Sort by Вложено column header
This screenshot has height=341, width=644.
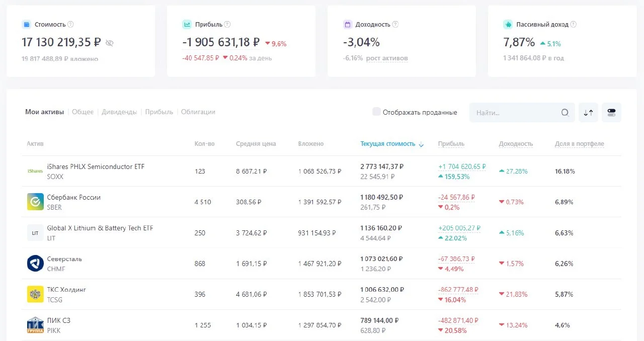310,144
